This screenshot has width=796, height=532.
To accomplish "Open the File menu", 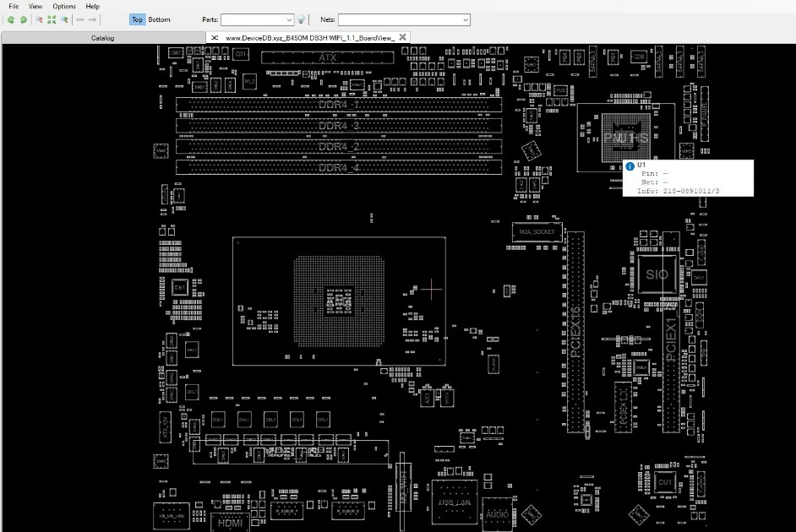I will [x=14, y=6].
